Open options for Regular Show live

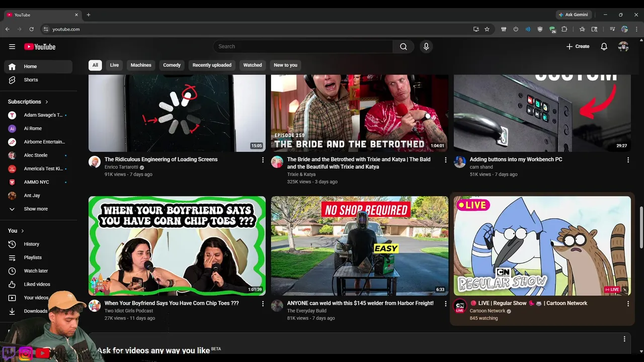[x=628, y=304]
